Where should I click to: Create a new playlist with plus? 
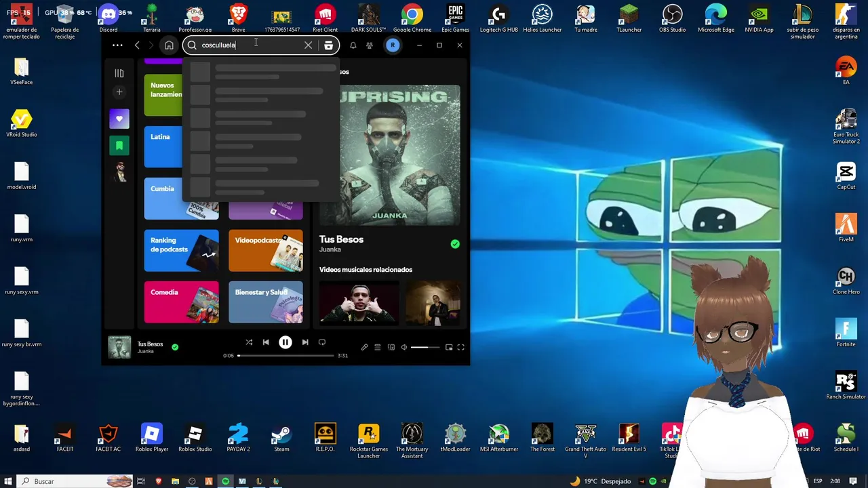119,92
